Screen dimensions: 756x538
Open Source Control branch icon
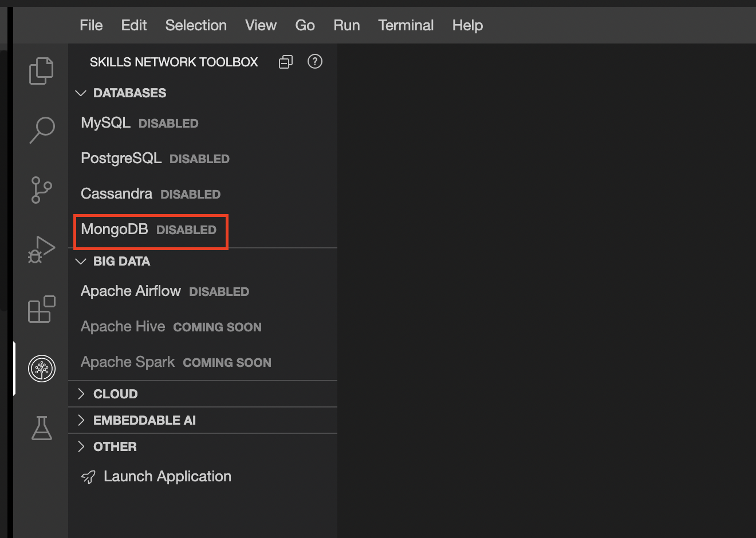point(41,190)
